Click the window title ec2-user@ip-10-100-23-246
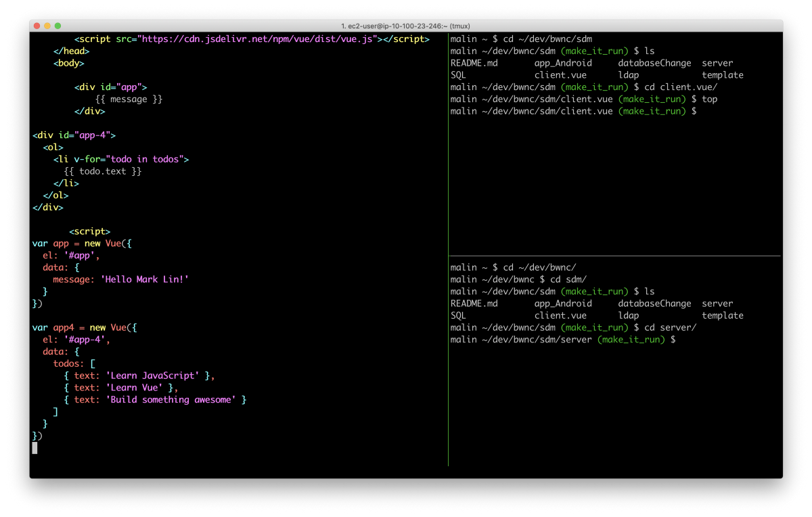 (406, 26)
